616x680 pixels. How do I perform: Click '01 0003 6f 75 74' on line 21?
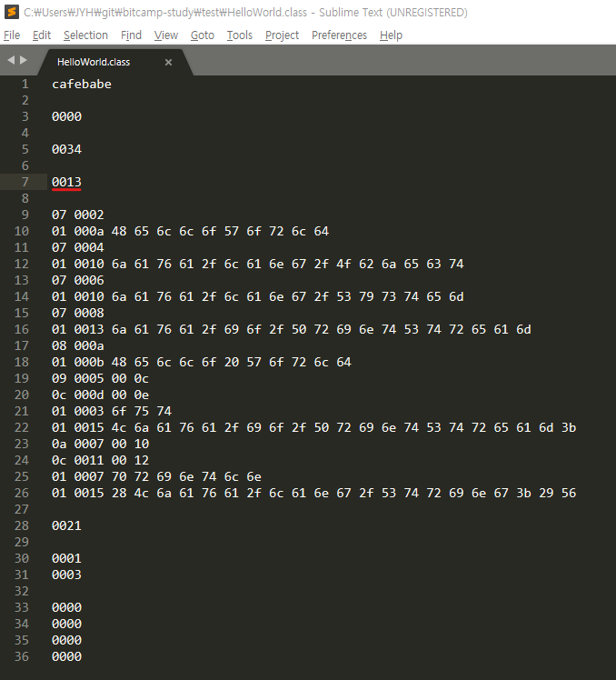pos(112,411)
